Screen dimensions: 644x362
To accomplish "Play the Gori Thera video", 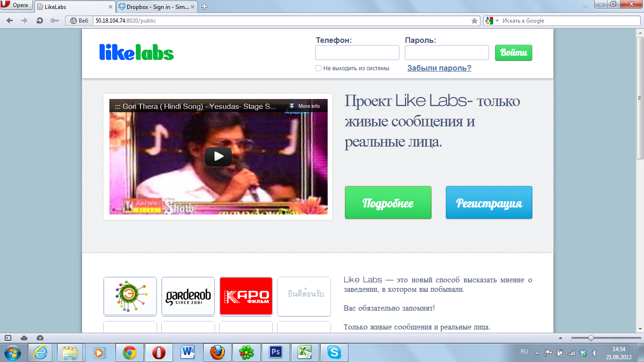I will pos(218,156).
